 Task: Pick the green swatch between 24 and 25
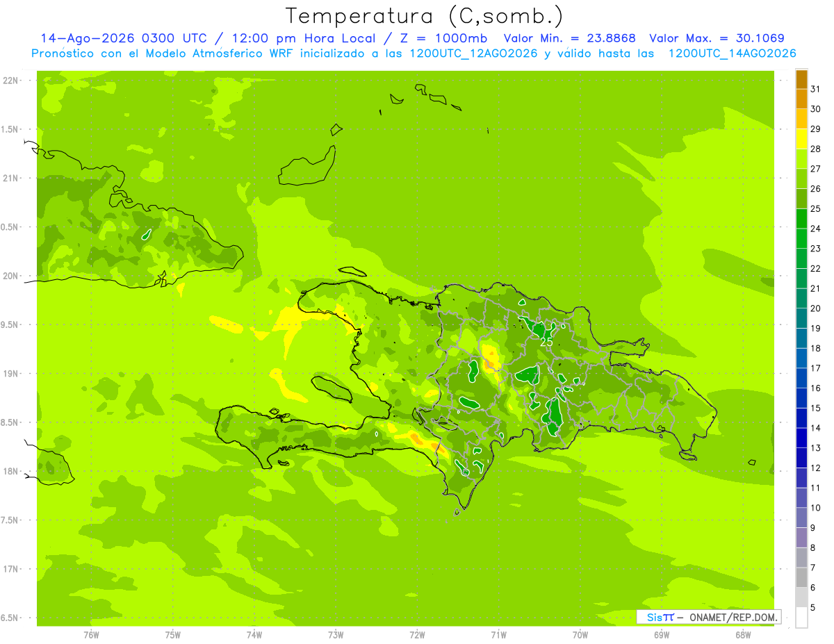801,219
